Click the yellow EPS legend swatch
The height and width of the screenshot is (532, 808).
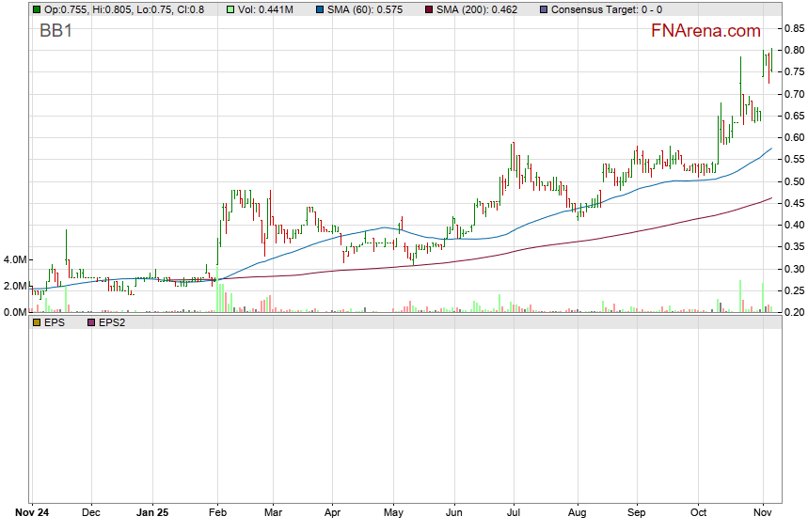pyautogui.click(x=37, y=321)
